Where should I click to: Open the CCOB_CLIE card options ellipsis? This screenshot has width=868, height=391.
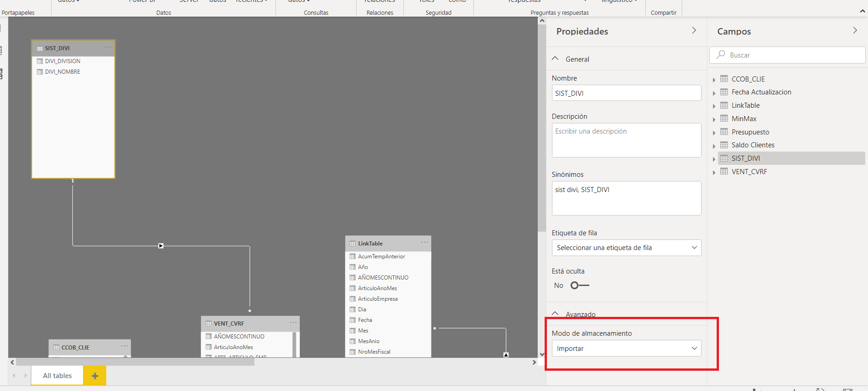124,346
